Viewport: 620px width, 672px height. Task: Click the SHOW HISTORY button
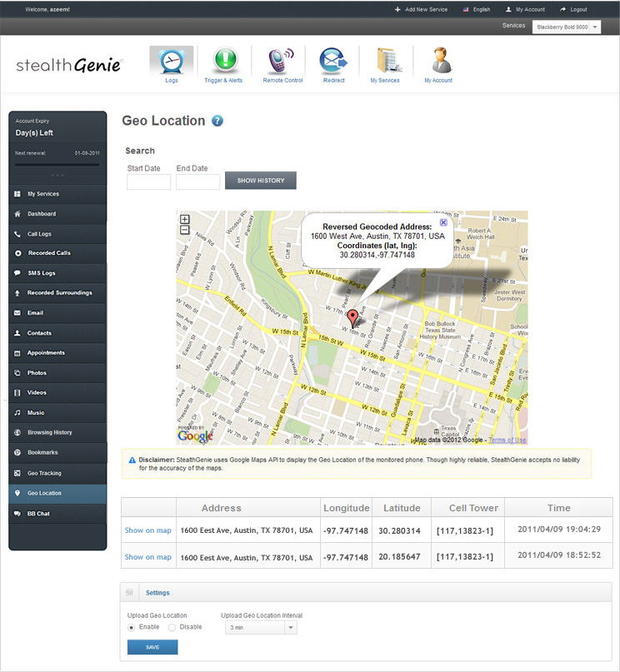pos(261,181)
